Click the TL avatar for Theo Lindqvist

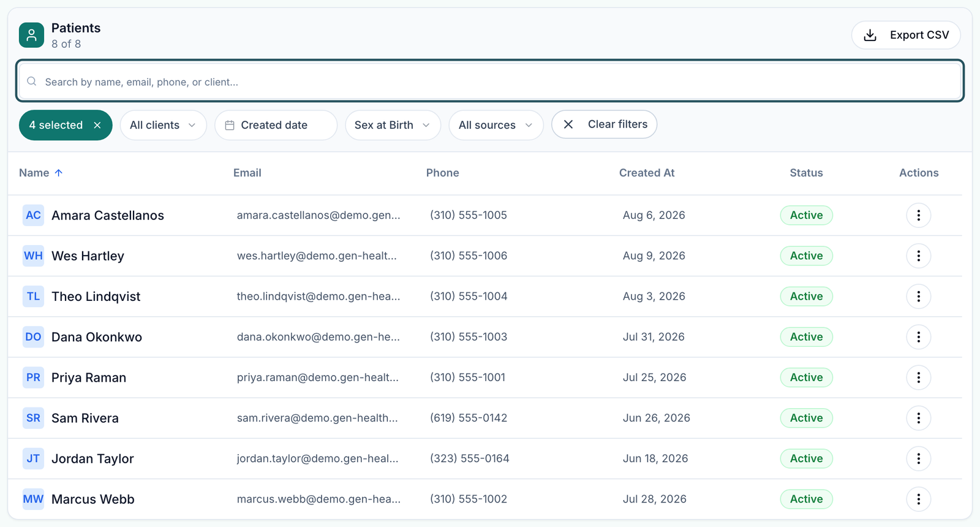point(33,296)
